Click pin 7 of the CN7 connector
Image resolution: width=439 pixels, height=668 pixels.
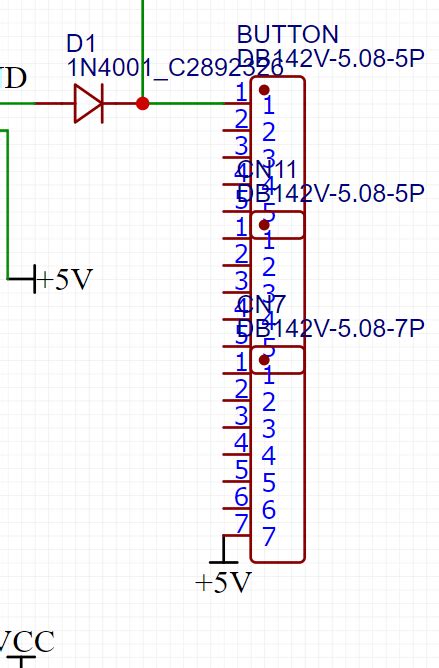pos(237,536)
